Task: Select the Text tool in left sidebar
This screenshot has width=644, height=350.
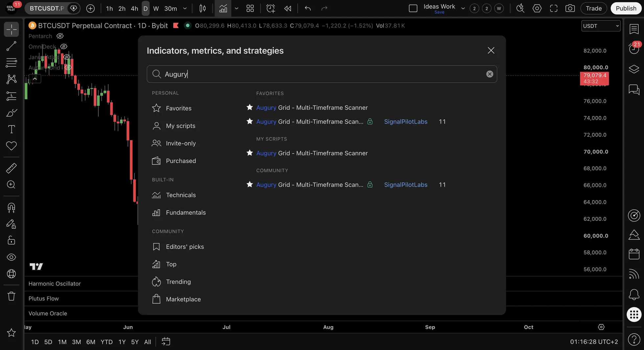Action: (x=11, y=129)
